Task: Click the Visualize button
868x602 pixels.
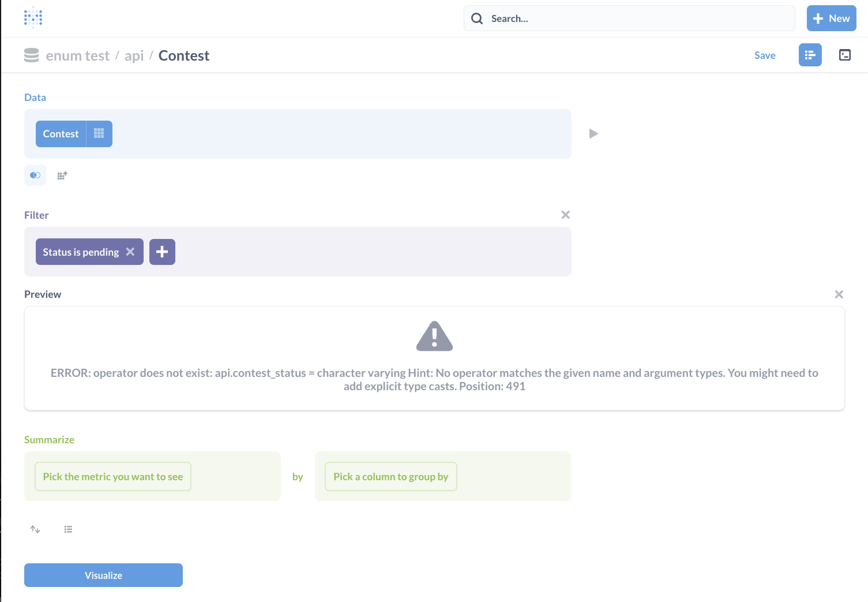Action: [103, 575]
